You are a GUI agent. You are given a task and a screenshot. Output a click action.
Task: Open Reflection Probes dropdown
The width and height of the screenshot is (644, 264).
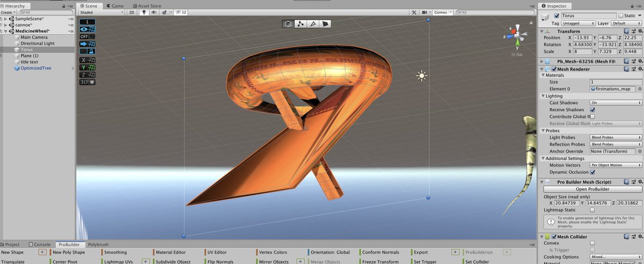616,144
